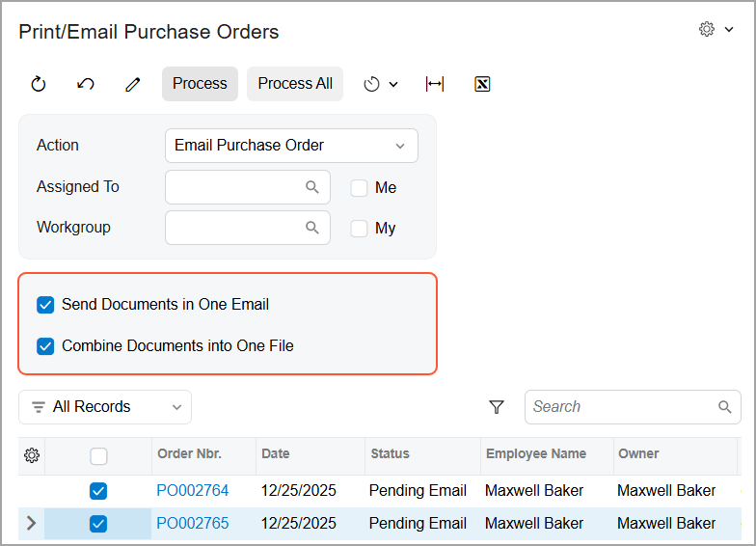
Task: Open the schedule clock icon menu
Action: (x=380, y=84)
